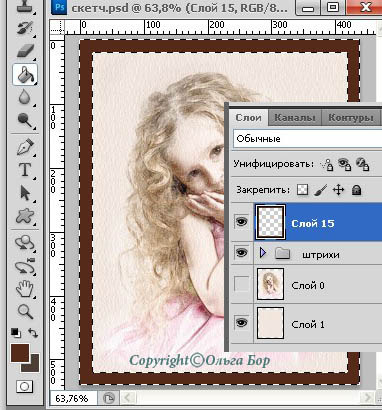Open the background color picker
The width and height of the screenshot is (382, 410).
pyautogui.click(x=34, y=367)
